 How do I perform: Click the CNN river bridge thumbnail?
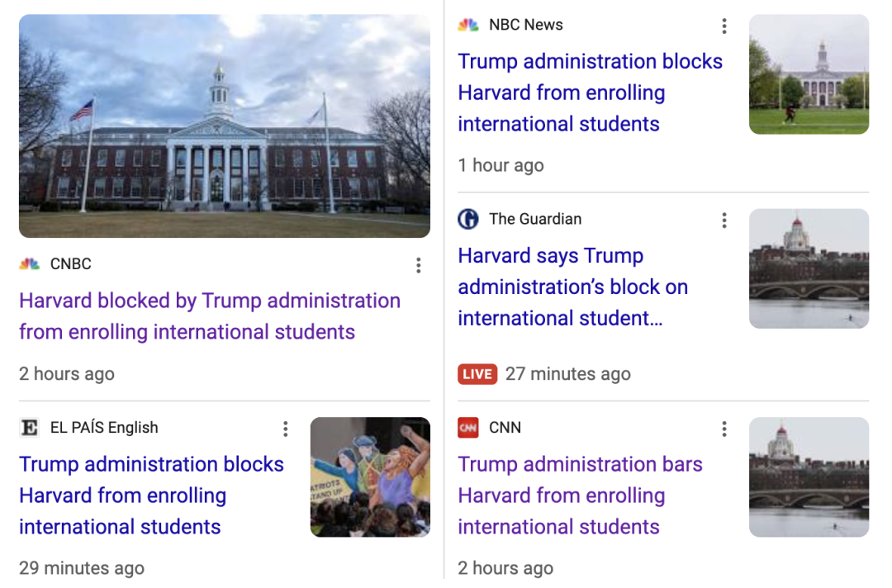tap(809, 477)
